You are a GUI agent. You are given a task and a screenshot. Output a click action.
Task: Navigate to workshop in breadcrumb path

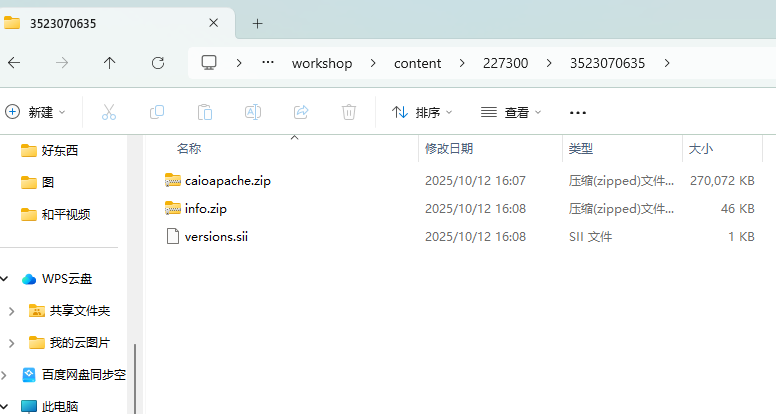[x=322, y=63]
